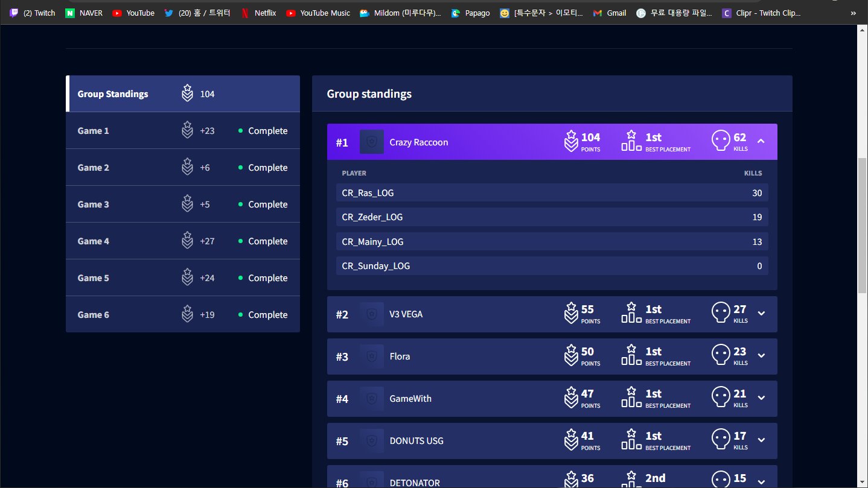Click the skull kills icon for V3 VEGA
The width and height of the screenshot is (868, 488).
[x=721, y=312]
